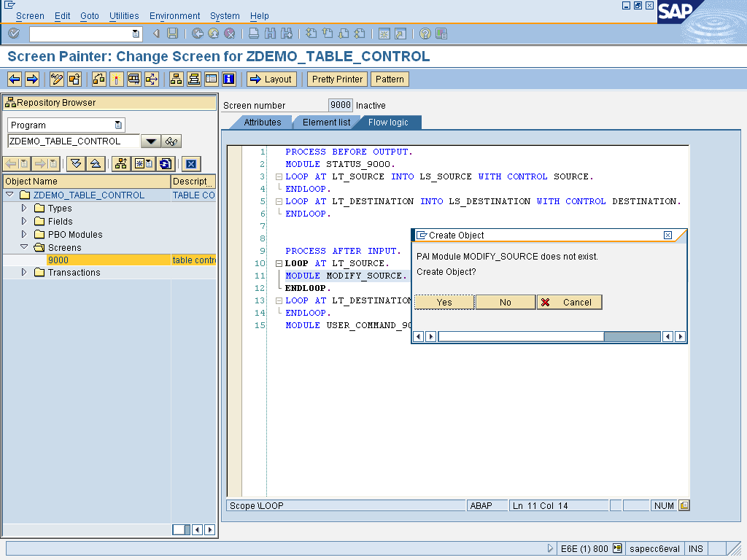Confirm object creation with Yes button
747x560 pixels.
(x=444, y=302)
